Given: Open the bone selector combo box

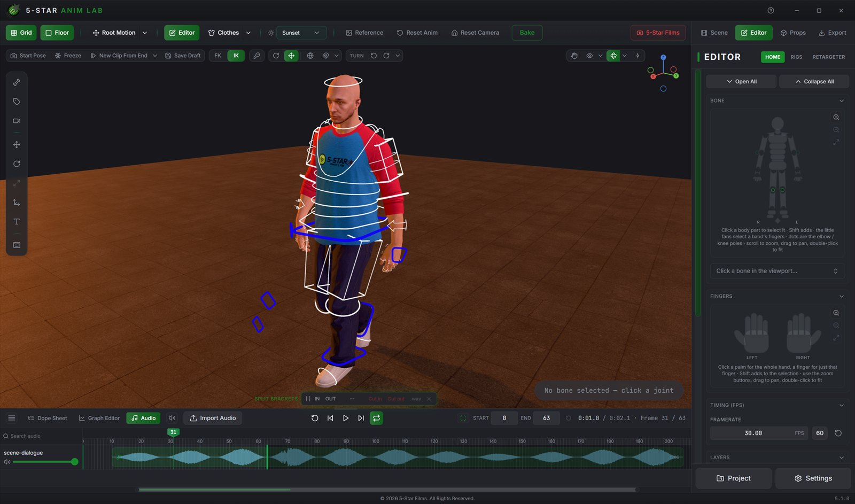Looking at the screenshot, I should [x=777, y=271].
